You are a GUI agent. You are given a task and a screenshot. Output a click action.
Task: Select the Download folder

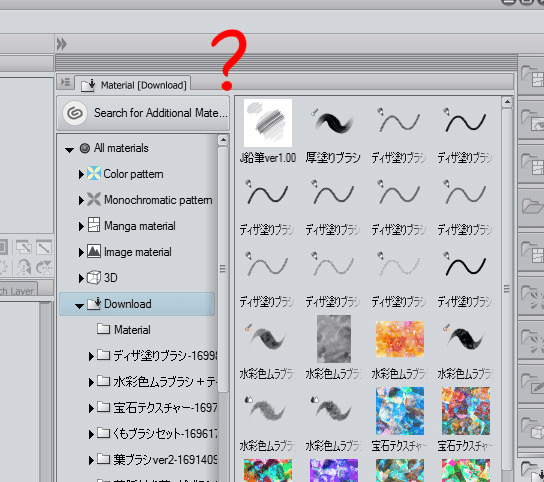pos(137,304)
